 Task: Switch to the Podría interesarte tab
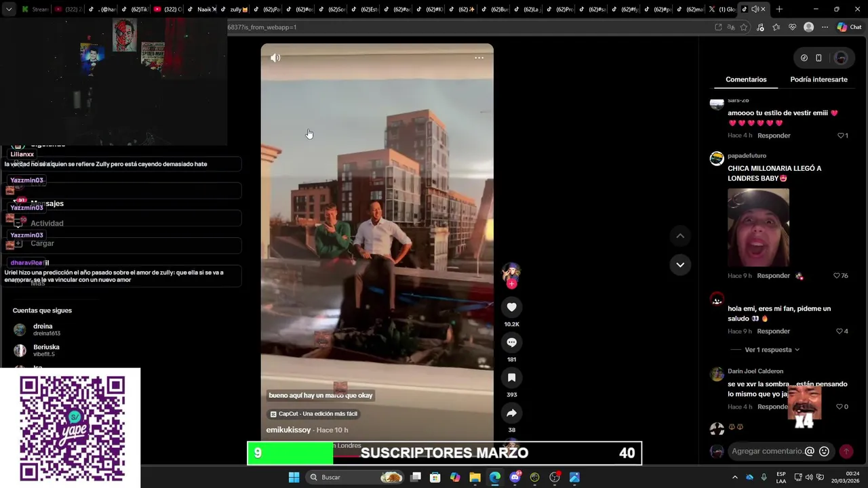tap(818, 79)
